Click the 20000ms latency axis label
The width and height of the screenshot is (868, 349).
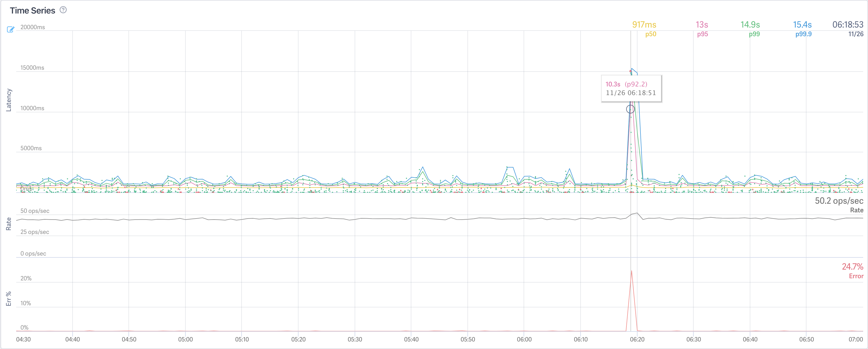coord(32,27)
